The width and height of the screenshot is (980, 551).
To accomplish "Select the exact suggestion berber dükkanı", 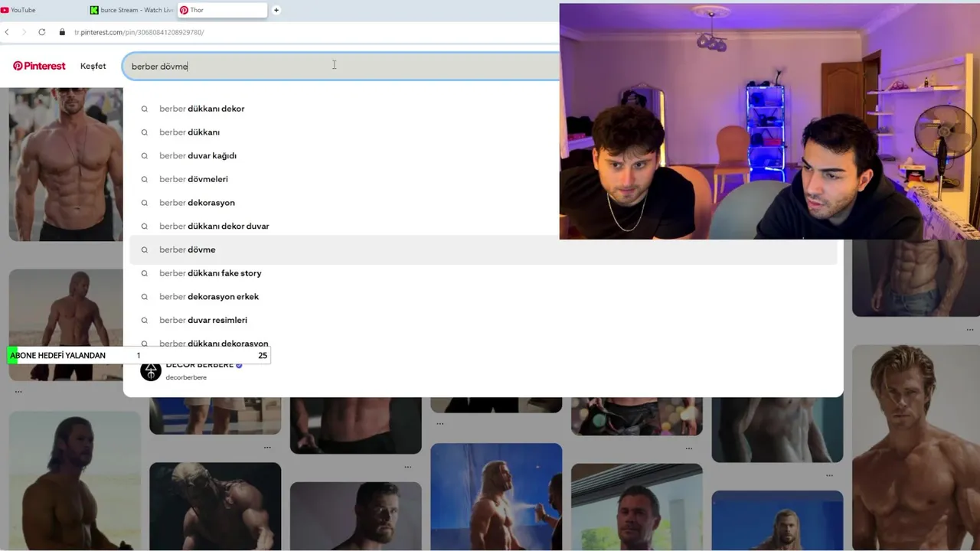I will click(x=483, y=132).
